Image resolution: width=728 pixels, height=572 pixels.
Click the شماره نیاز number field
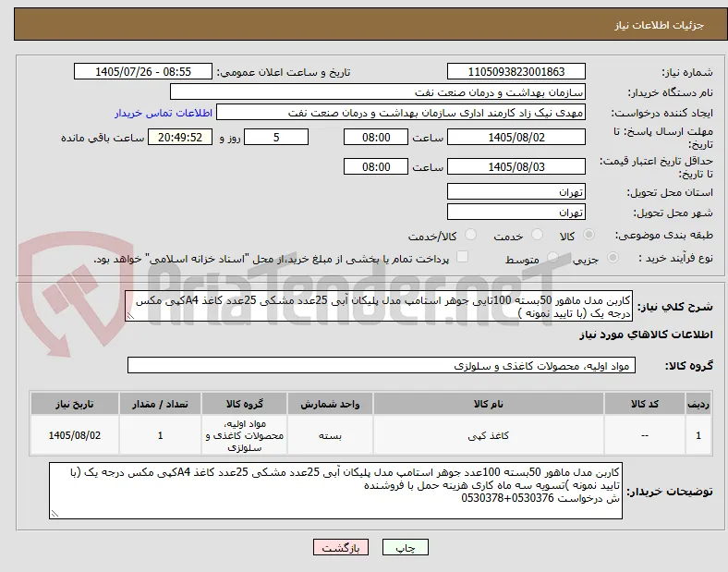516,71
